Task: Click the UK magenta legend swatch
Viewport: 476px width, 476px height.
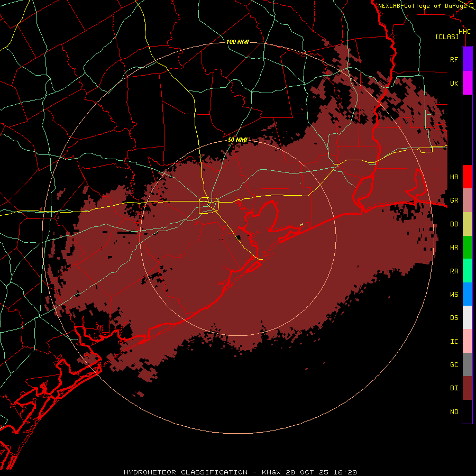Action: [x=467, y=83]
